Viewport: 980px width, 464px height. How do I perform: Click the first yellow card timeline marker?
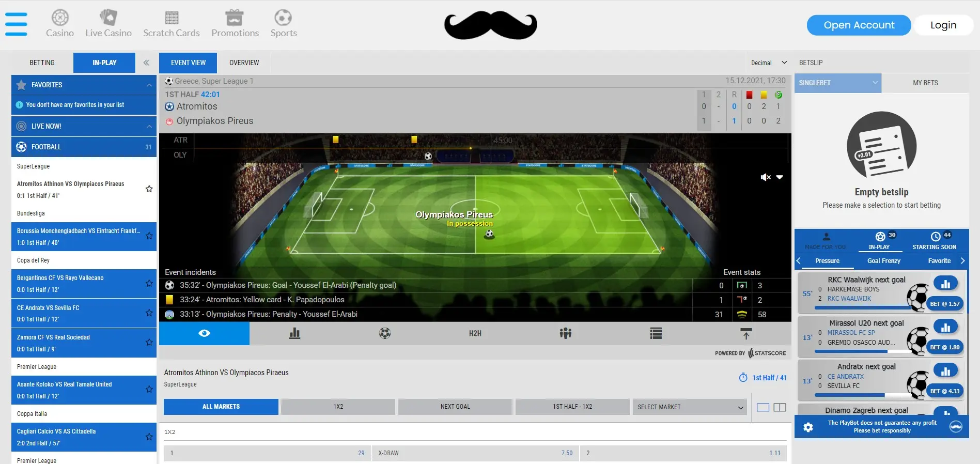tap(336, 140)
